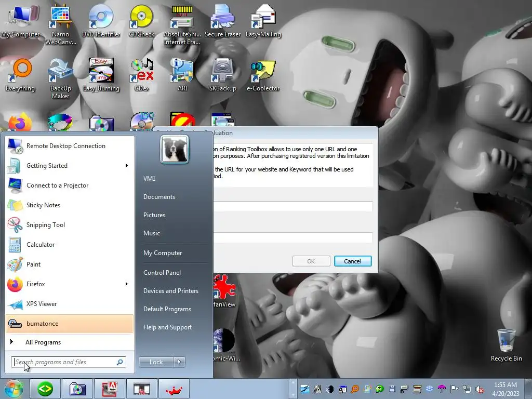The width and height of the screenshot is (532, 399).
Task: Open Remote Desktop Connection from Start menu
Action: click(x=70, y=146)
